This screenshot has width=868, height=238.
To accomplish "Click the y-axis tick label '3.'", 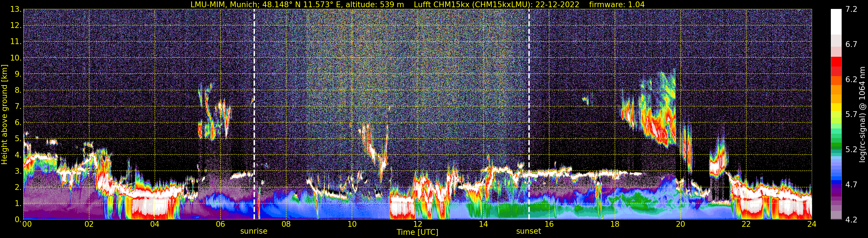I will (x=18, y=171).
